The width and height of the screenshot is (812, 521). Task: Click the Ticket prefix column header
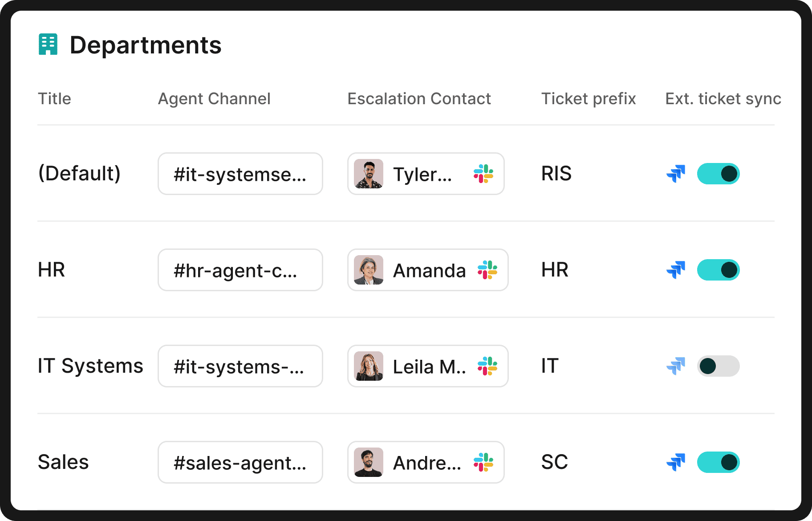pos(589,98)
